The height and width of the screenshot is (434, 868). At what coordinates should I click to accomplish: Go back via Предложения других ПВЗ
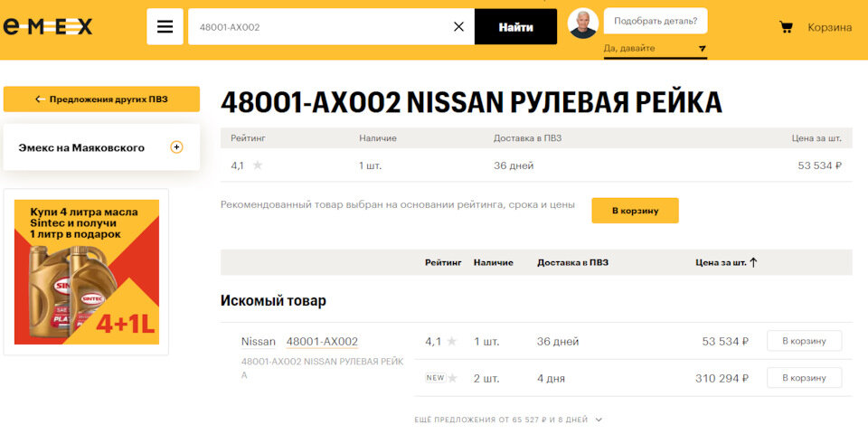pyautogui.click(x=101, y=99)
